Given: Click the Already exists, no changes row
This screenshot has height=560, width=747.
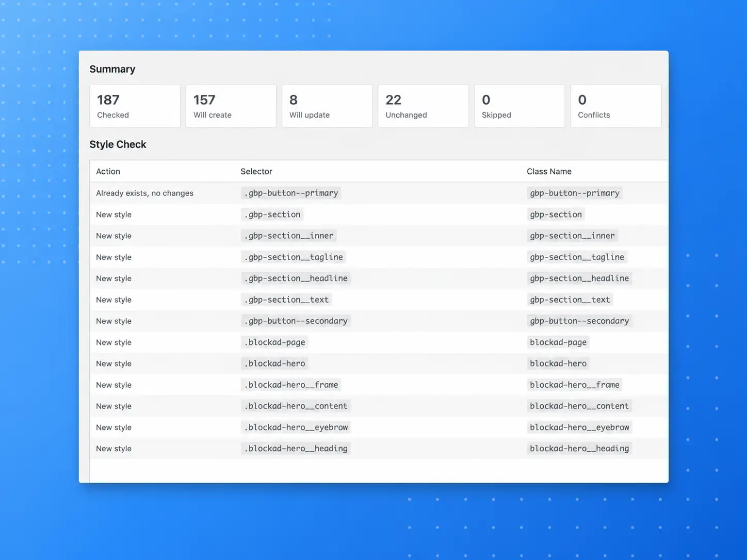Looking at the screenshot, I should point(379,193).
